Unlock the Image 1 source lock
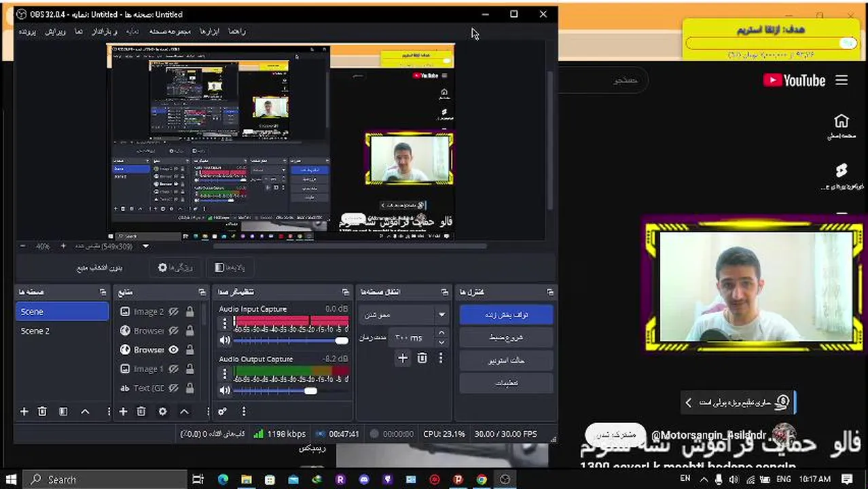868x489 pixels. [x=189, y=369]
